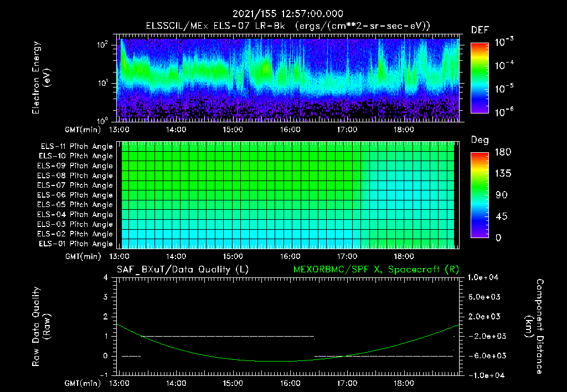Click the ELS-06 Pitch Angle label

tap(76, 195)
